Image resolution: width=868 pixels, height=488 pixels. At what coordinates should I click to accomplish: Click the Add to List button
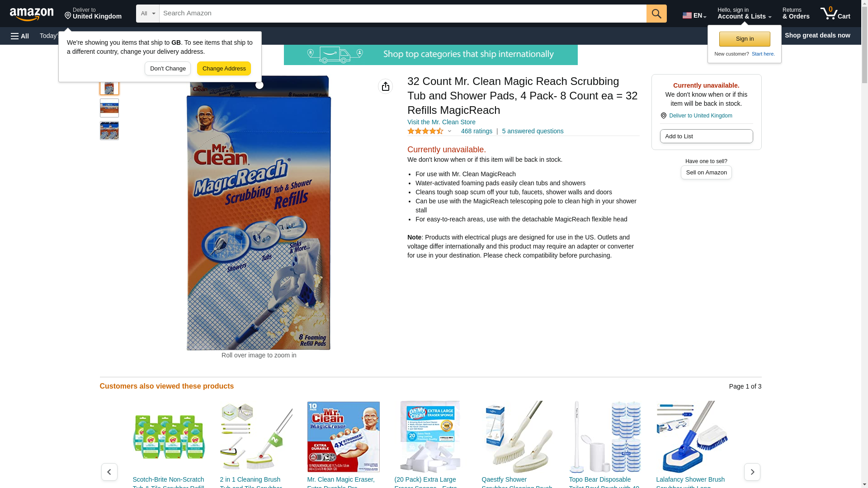(x=706, y=136)
